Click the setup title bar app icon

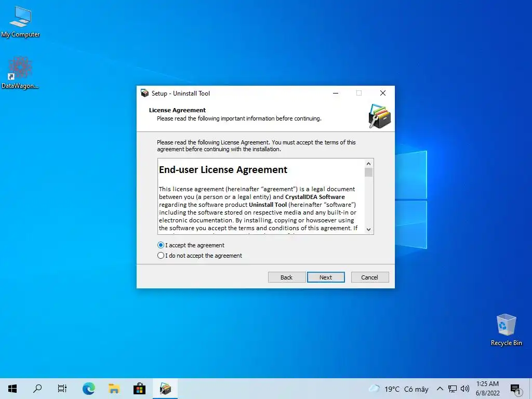click(145, 94)
